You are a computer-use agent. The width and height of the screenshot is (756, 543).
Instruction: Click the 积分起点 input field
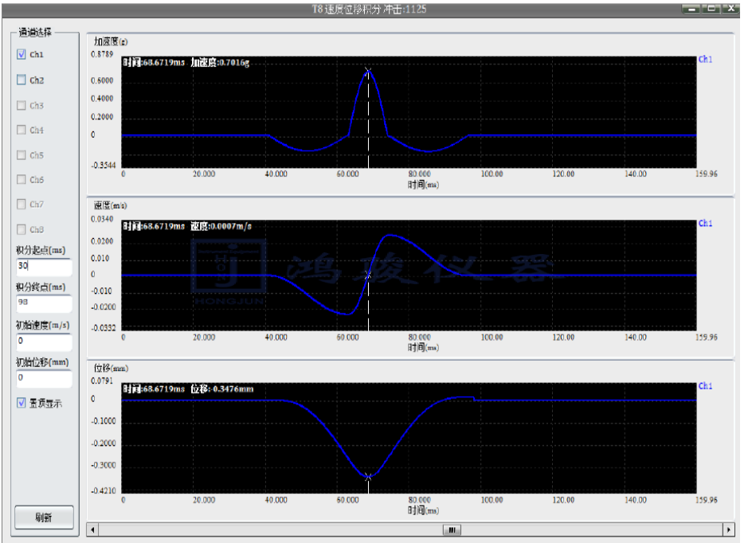(43, 266)
